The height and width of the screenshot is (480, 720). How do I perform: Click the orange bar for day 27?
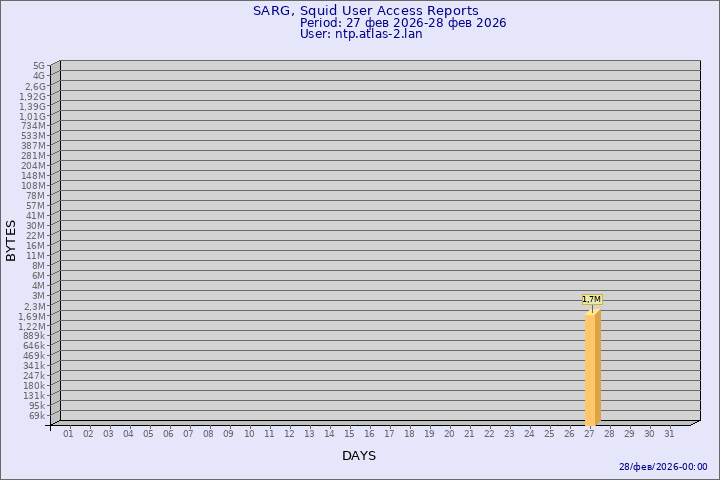[591, 369]
